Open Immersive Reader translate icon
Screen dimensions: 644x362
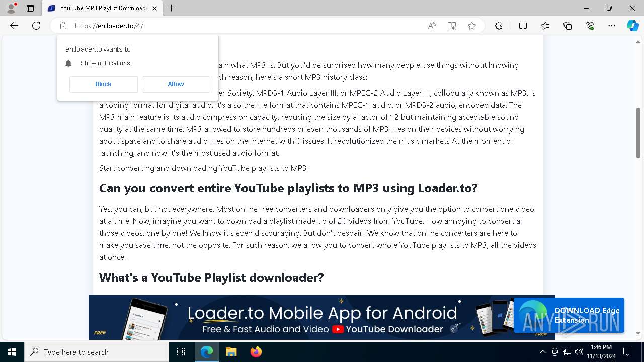coord(452,26)
